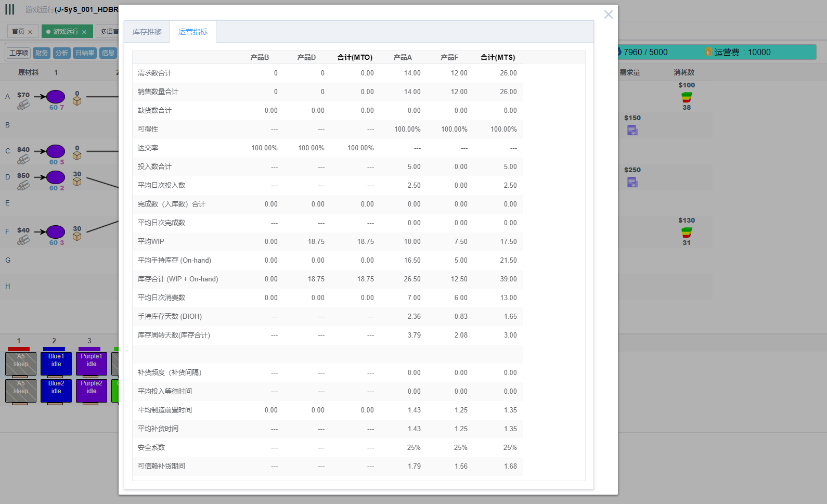Click the 平均WIP row label
This screenshot has height=504, width=827.
click(151, 241)
